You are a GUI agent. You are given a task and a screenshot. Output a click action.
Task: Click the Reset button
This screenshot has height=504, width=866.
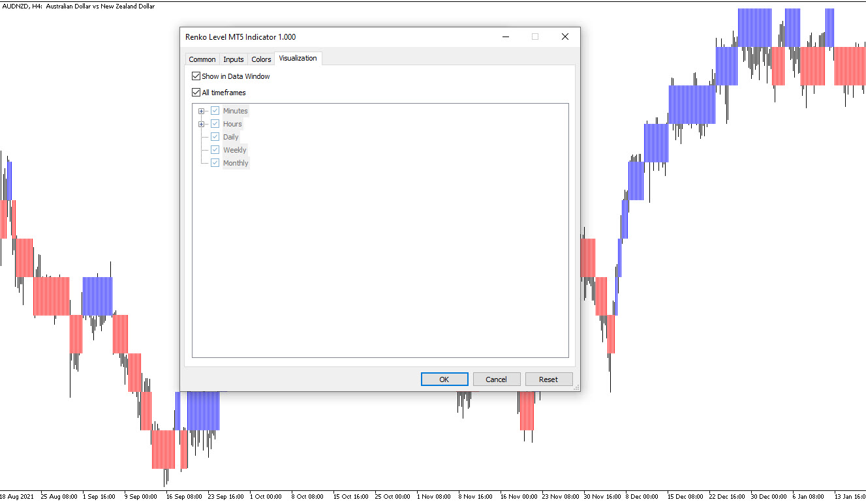pos(548,379)
